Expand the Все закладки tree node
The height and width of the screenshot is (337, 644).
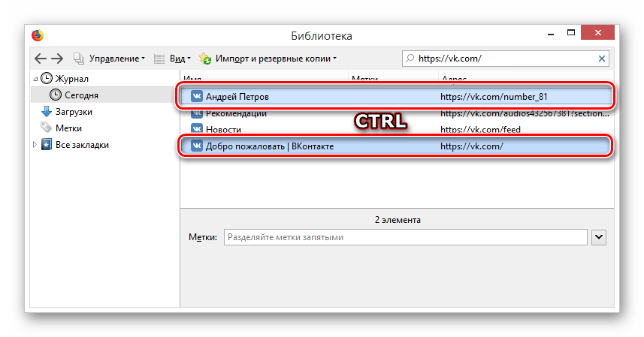(x=35, y=145)
